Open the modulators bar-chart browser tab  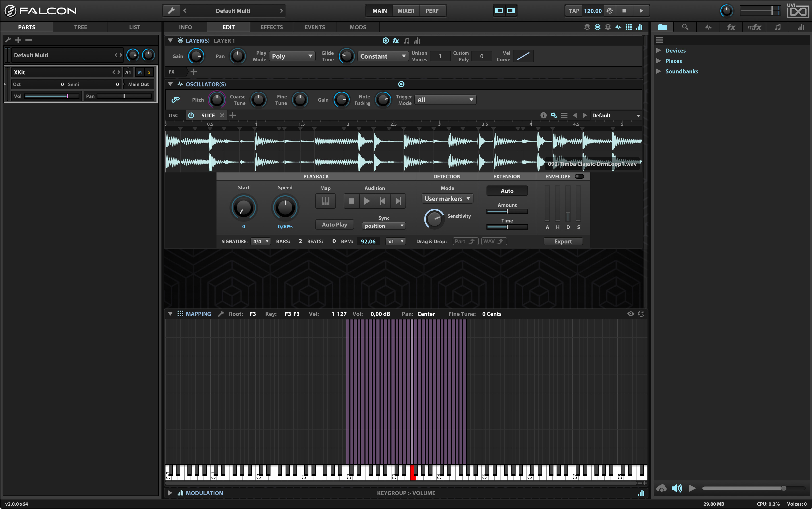(x=801, y=27)
